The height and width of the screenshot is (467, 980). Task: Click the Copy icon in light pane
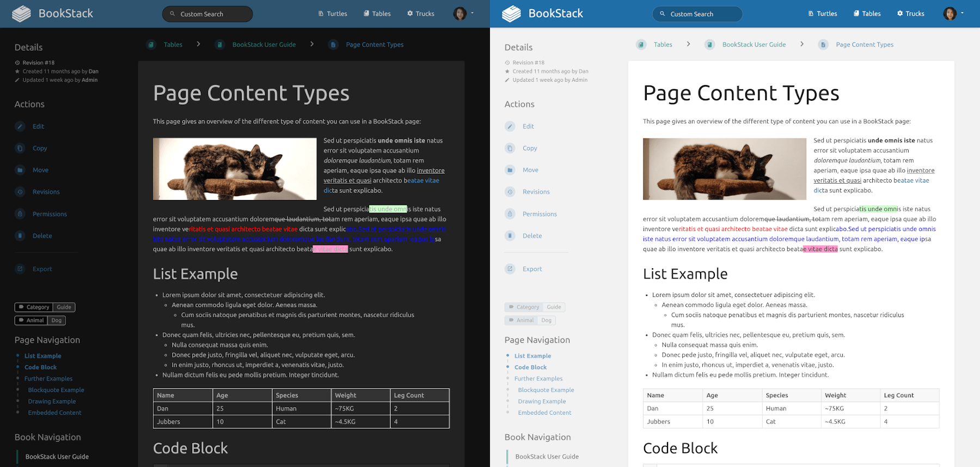pos(510,148)
